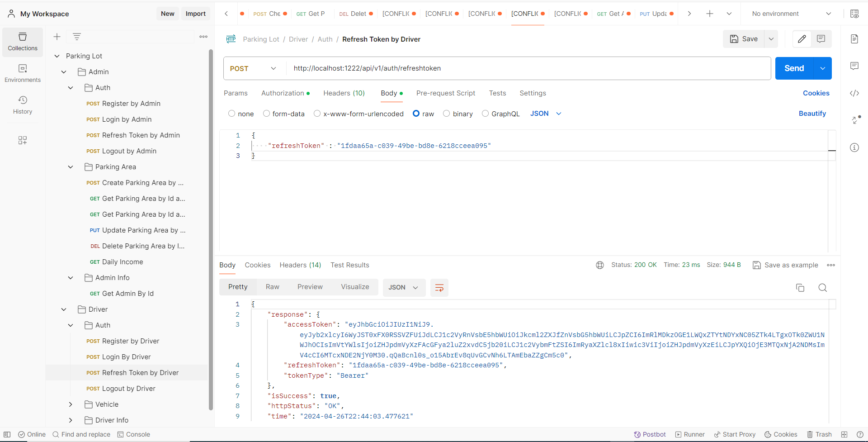Open the environment quick look icon

coord(854,14)
